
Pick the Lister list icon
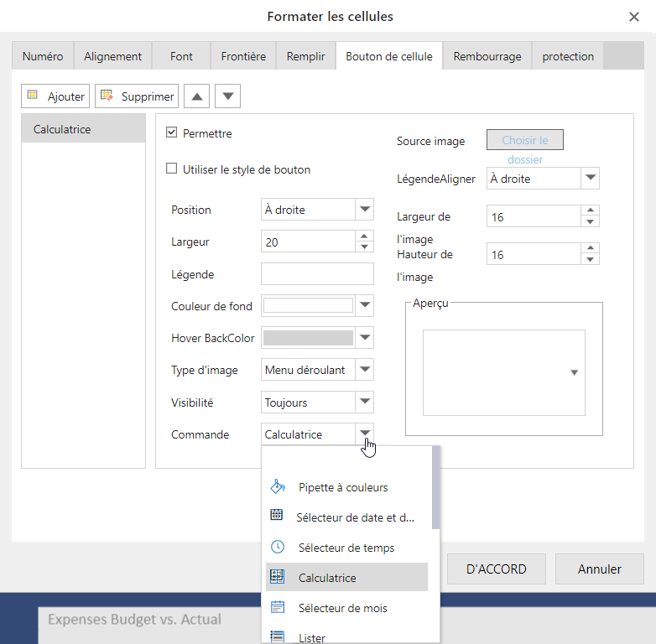click(x=278, y=636)
